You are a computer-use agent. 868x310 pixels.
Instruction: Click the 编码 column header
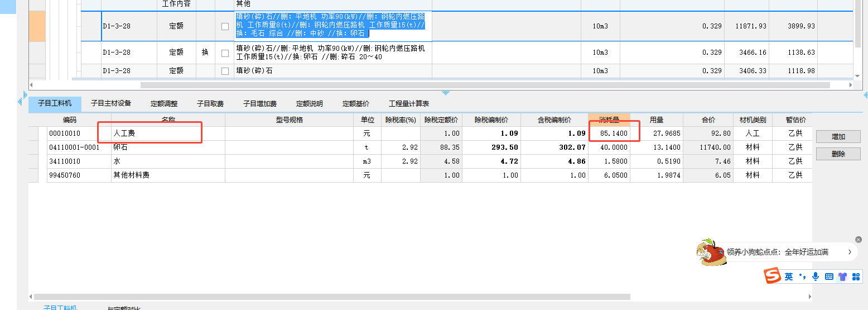pyautogui.click(x=70, y=120)
